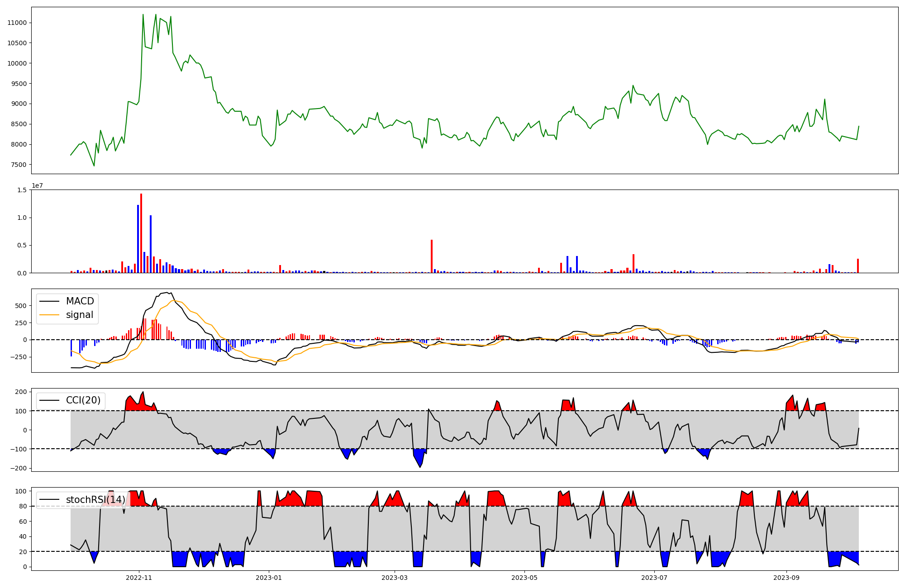Select the CCI(20) legend entry
905x588 pixels.
tap(83, 400)
